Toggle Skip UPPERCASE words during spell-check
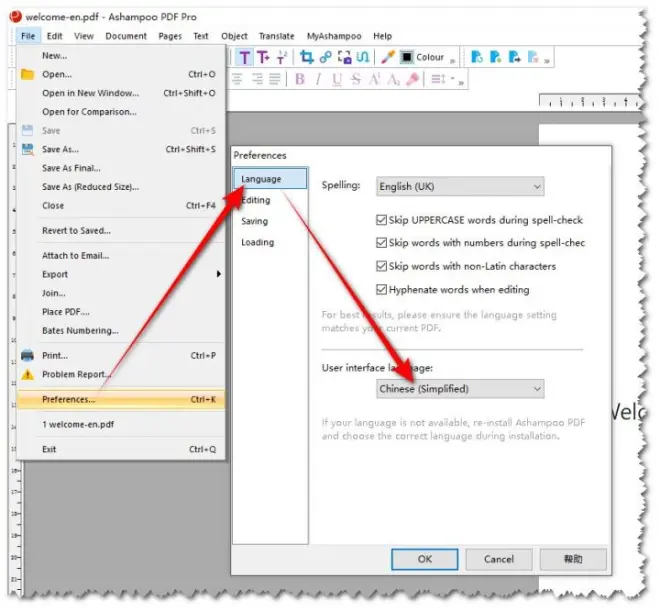Viewport: 660px width, 611px height. (381, 220)
